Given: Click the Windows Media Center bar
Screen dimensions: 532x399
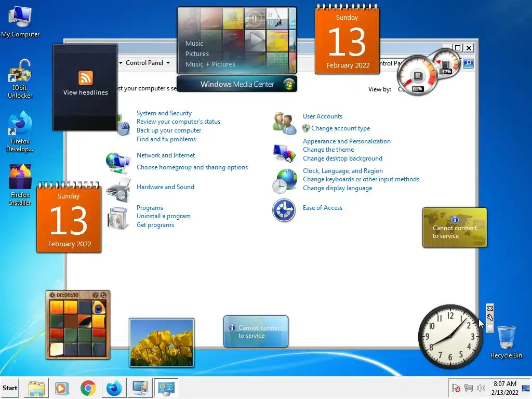Looking at the screenshot, I should coord(237,84).
